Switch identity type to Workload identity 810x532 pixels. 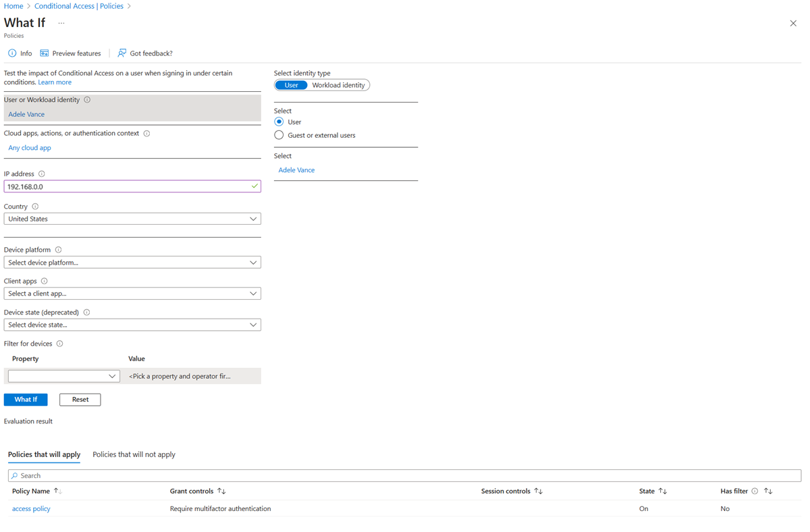pos(338,85)
